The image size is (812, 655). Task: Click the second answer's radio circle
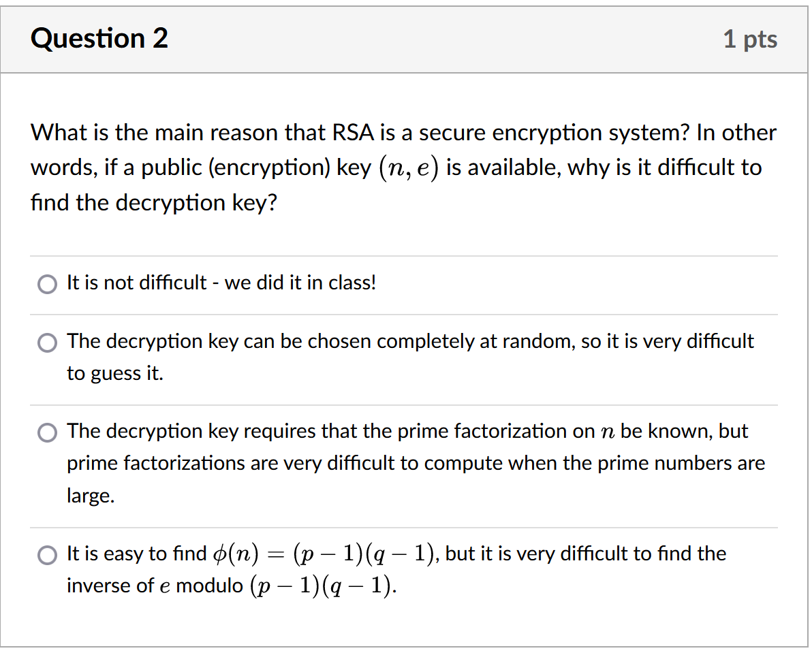click(x=47, y=342)
